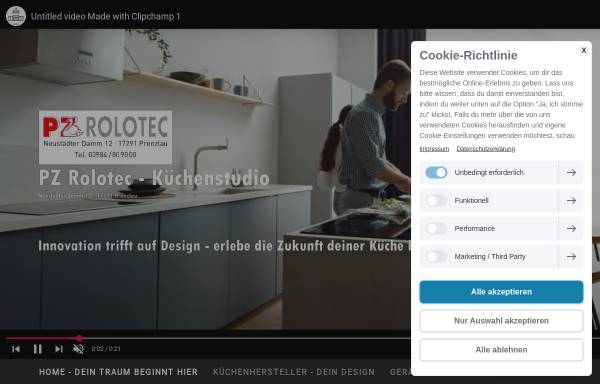The image size is (600, 384).
Task: Expand Performance details arrow
Action: [x=571, y=228]
